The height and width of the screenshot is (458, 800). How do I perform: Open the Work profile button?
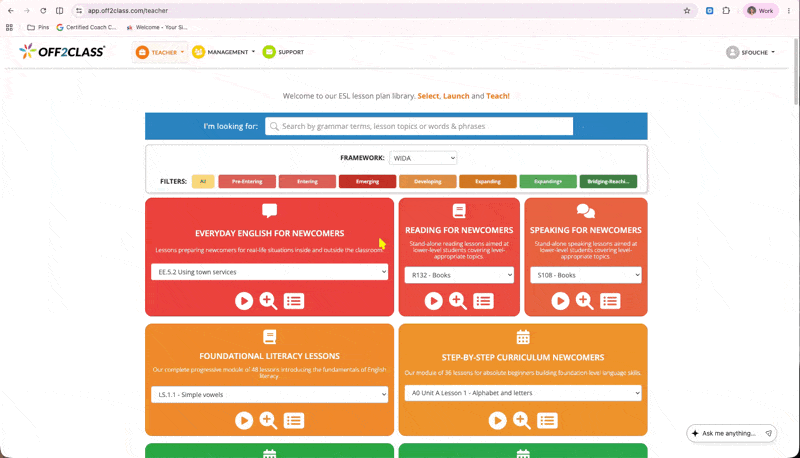(760, 11)
